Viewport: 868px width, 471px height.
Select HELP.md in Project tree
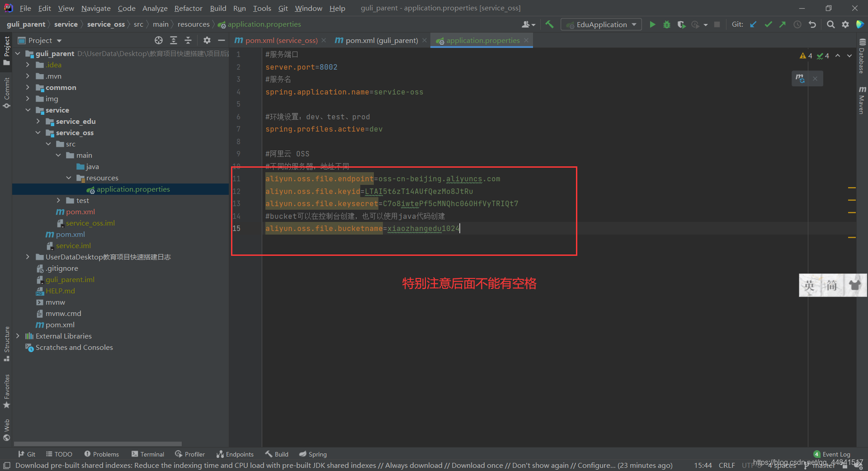point(60,291)
